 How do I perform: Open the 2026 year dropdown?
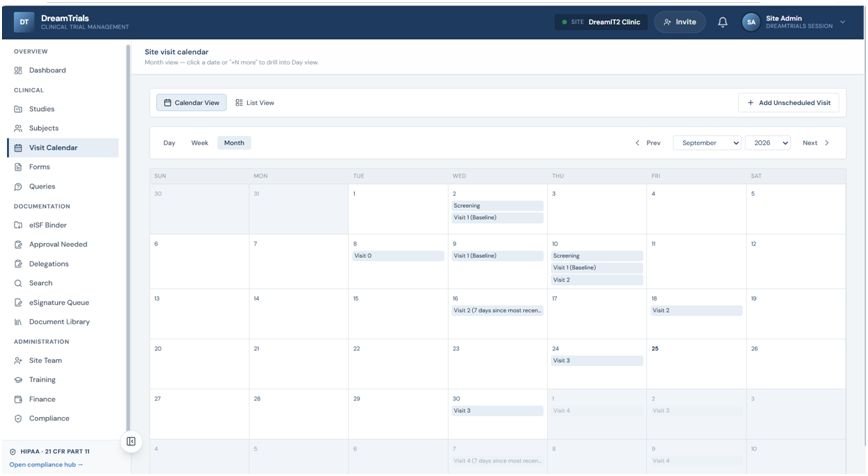click(768, 143)
